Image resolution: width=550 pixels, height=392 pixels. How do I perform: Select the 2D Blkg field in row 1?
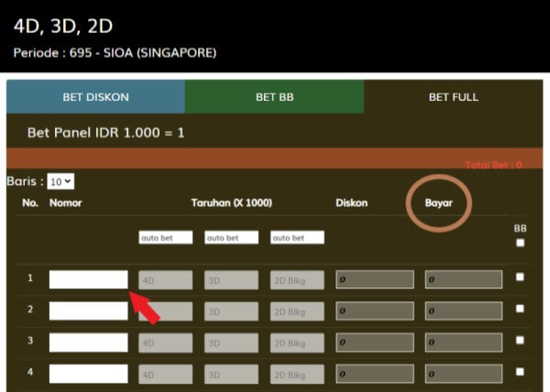297,279
